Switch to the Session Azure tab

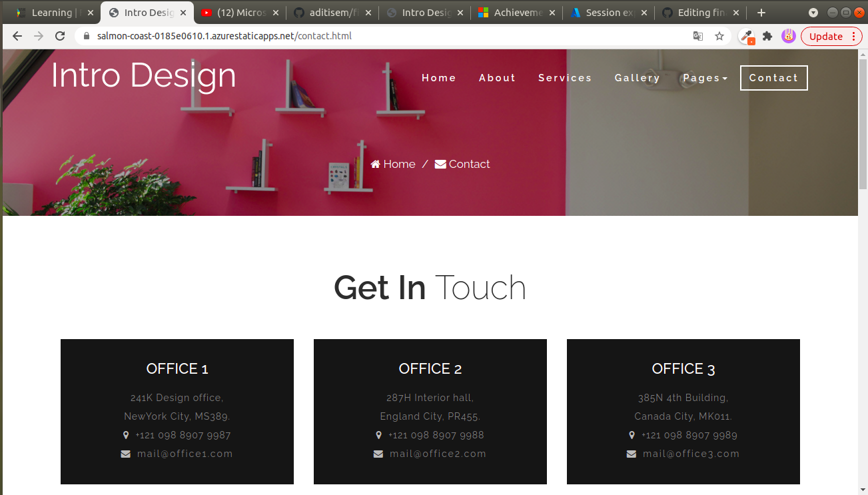click(609, 13)
